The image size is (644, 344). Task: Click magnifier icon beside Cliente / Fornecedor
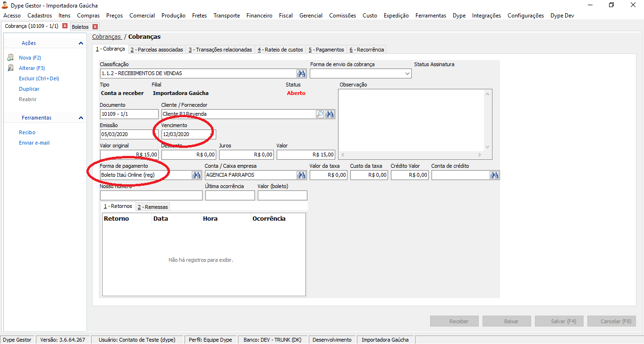(320, 114)
